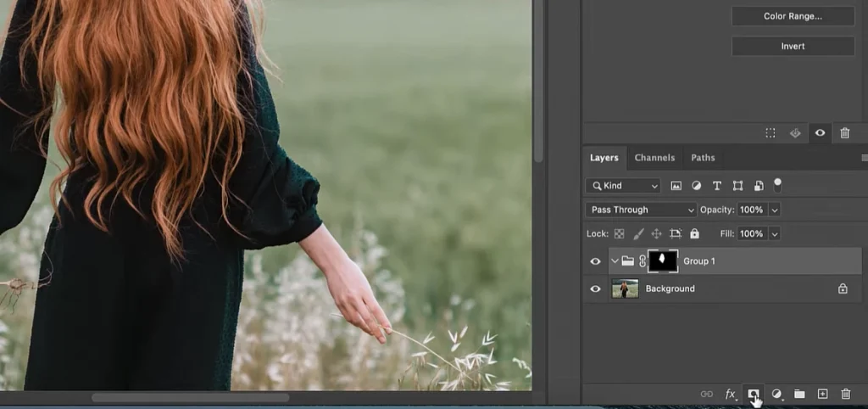Open the layer effects fx menu
Image resolution: width=868 pixels, height=409 pixels.
(730, 394)
